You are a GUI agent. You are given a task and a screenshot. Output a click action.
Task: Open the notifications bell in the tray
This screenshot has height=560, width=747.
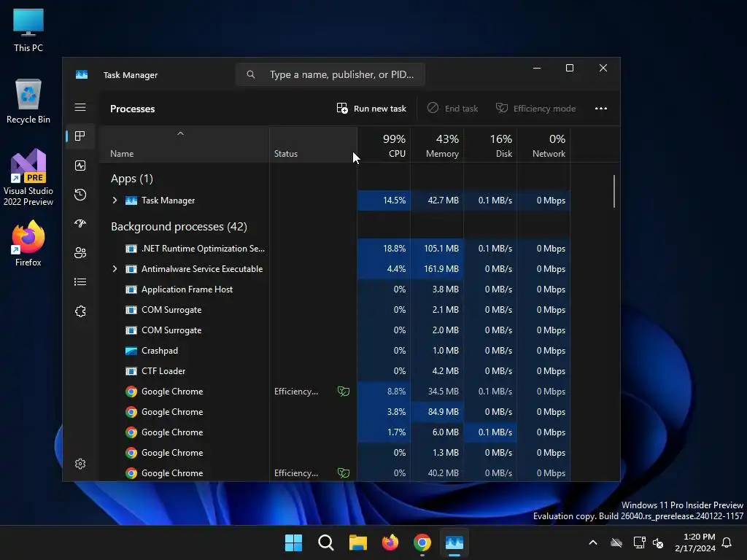coord(727,542)
